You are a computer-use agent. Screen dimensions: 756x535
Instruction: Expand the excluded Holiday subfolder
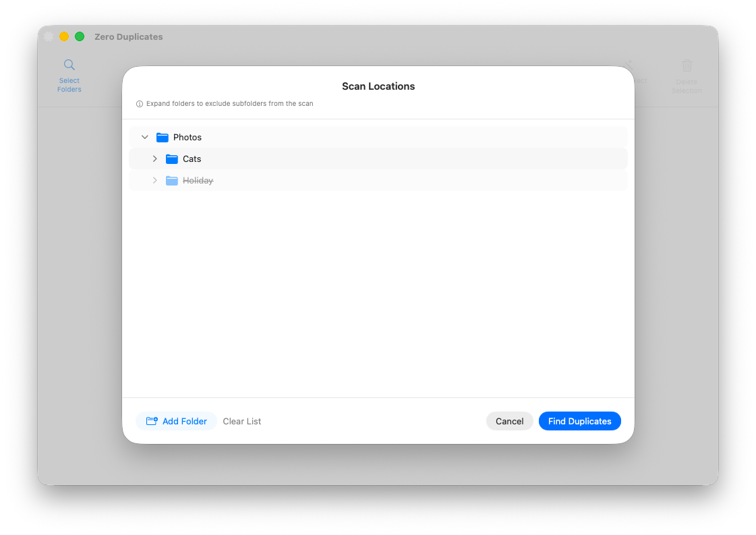point(154,181)
